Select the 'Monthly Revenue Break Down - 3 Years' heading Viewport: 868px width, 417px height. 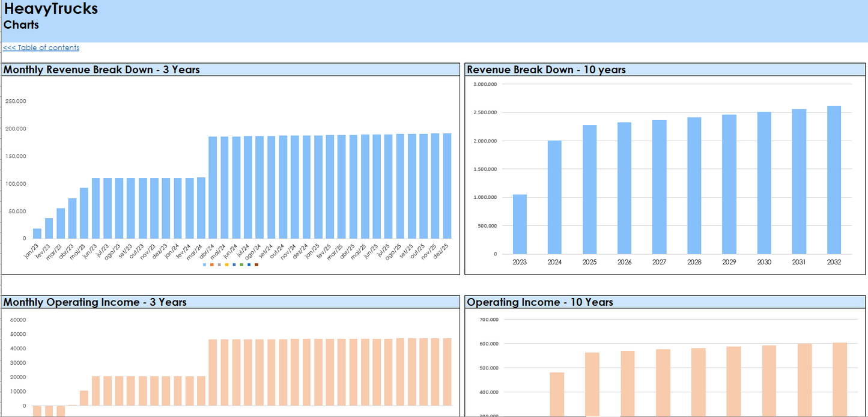[x=102, y=70]
